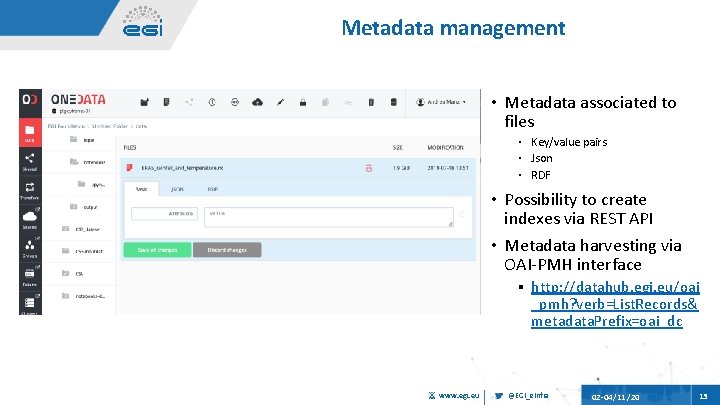Select the 'output' folder in tree
720x405 pixels.
(84, 207)
